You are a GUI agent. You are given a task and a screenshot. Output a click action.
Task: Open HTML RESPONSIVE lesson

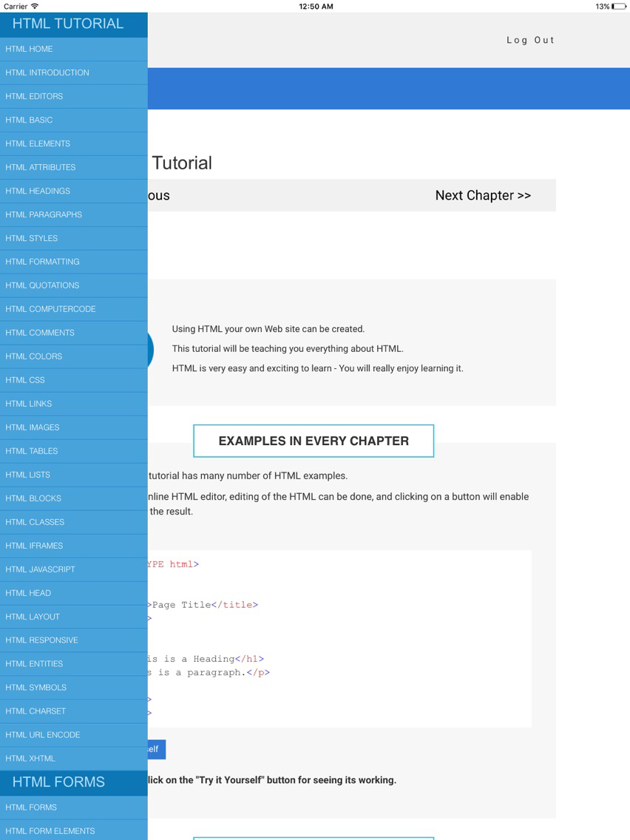[x=73, y=640]
